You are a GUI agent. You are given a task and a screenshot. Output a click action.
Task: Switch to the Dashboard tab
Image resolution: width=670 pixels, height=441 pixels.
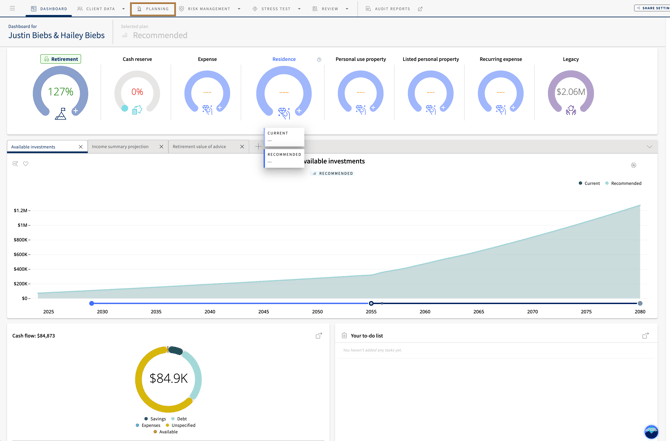49,9
